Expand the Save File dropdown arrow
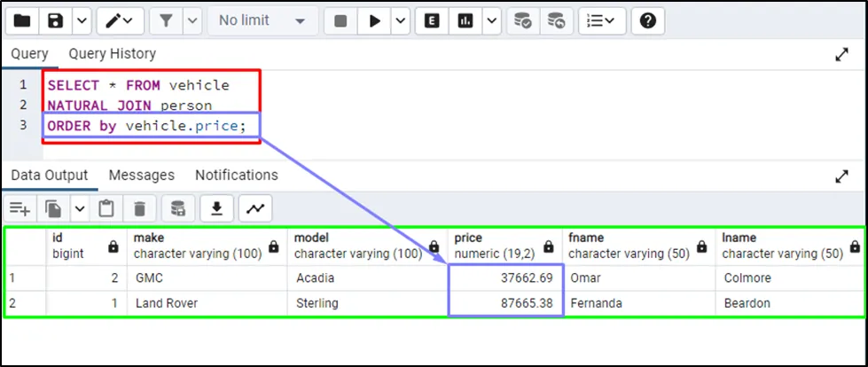Viewport: 868px width, 367px height. pyautogui.click(x=81, y=20)
